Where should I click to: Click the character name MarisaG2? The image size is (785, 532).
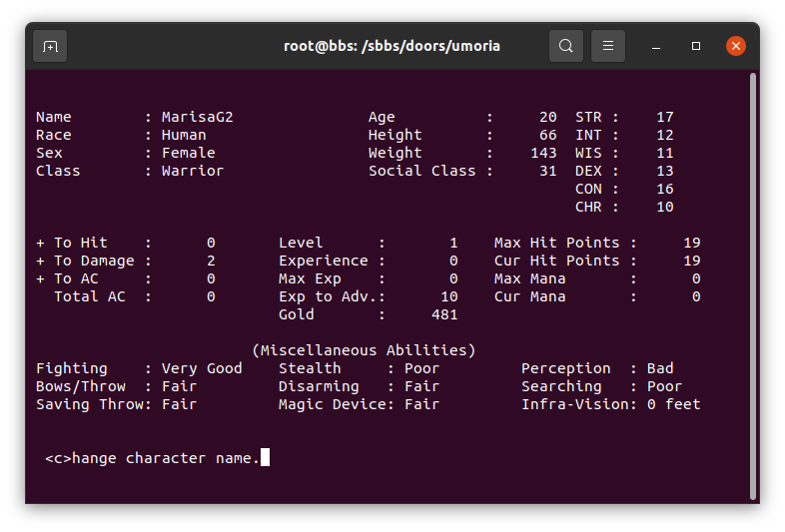coord(198,117)
